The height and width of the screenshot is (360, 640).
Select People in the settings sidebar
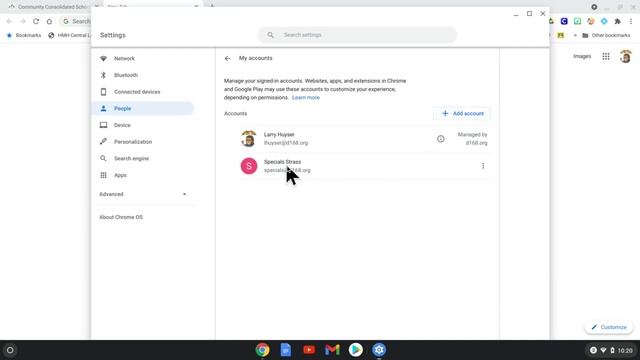coord(142,109)
